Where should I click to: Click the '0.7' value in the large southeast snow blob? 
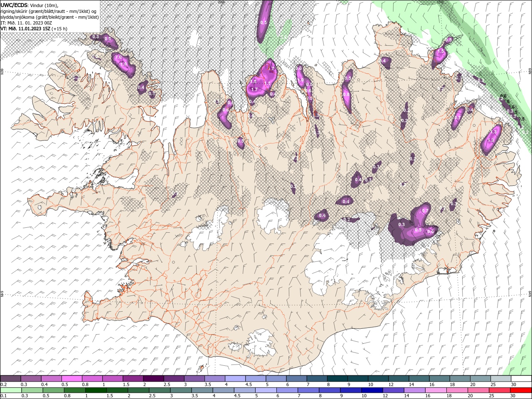tap(425, 211)
